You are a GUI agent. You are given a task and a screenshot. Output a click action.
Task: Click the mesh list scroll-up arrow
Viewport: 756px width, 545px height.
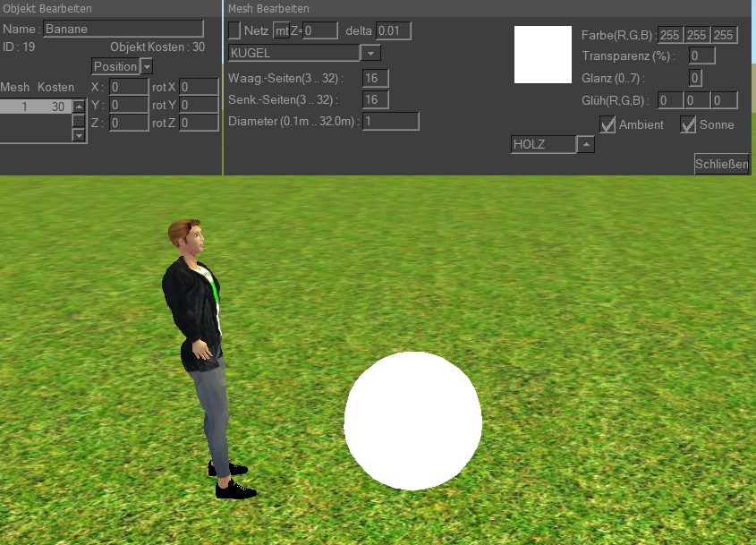click(79, 106)
